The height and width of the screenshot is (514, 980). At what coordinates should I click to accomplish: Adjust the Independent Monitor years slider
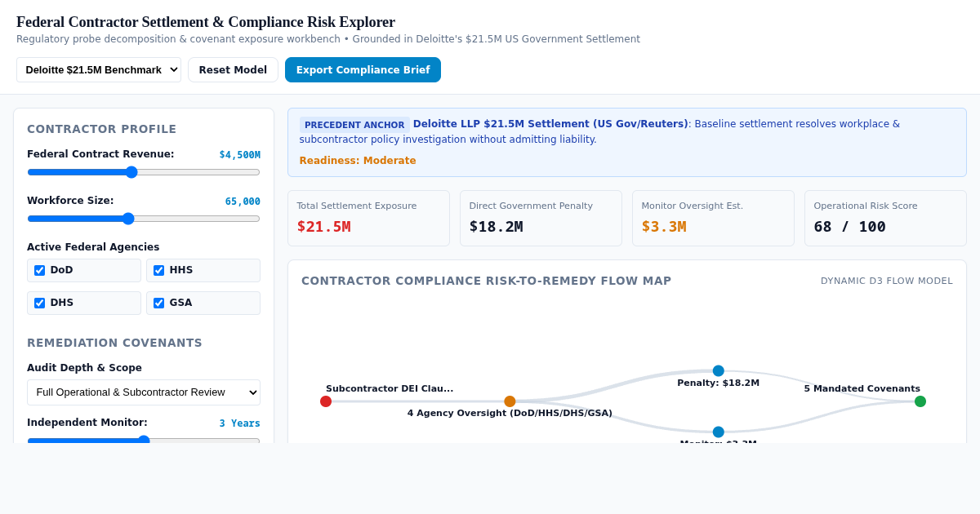144,441
